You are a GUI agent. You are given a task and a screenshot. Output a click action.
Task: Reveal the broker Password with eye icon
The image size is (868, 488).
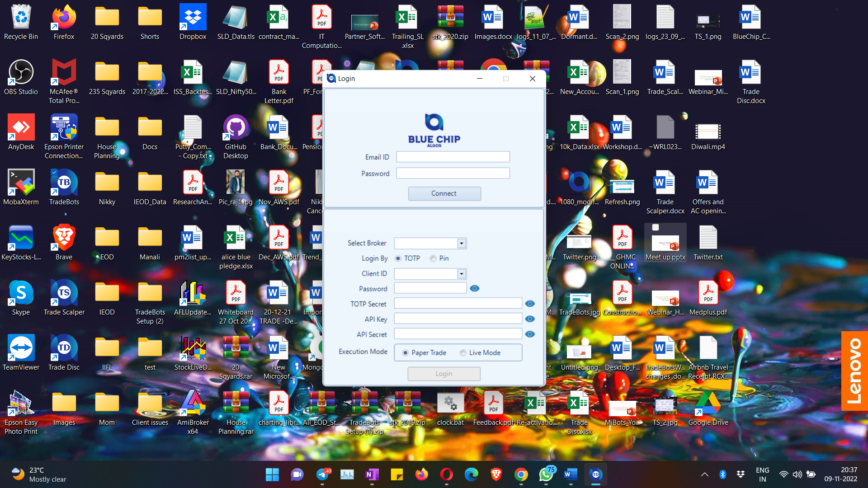pos(474,288)
